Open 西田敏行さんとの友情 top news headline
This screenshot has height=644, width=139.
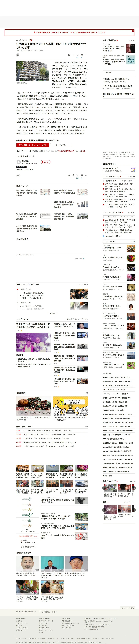point(33,326)
